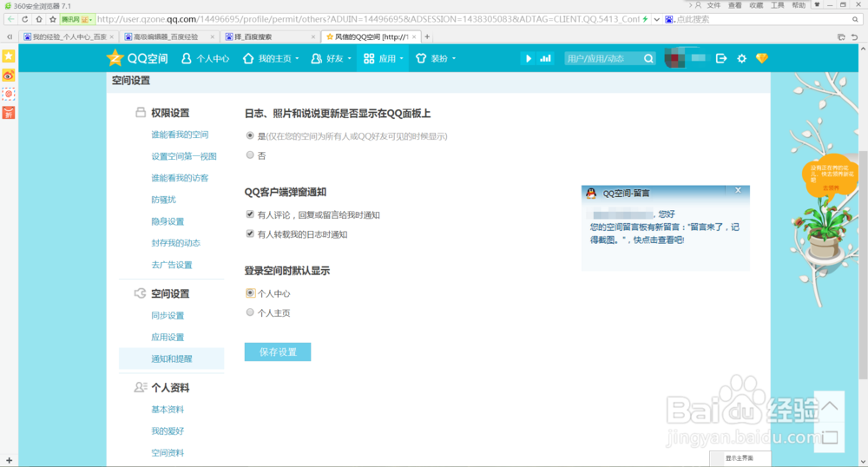Switch to 我的经验_个人中心 tab

[x=68, y=36]
